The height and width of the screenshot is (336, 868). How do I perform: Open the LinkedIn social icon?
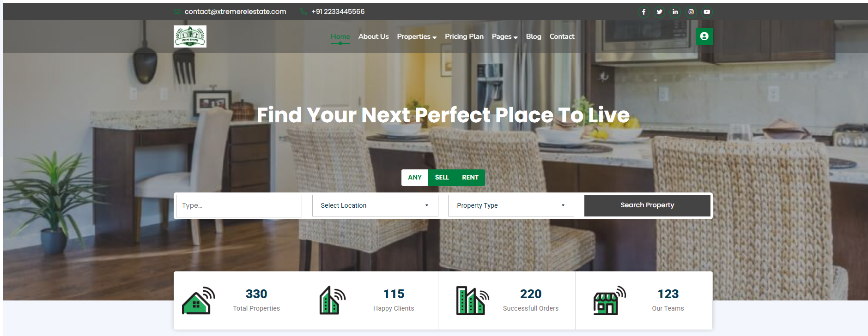click(675, 12)
